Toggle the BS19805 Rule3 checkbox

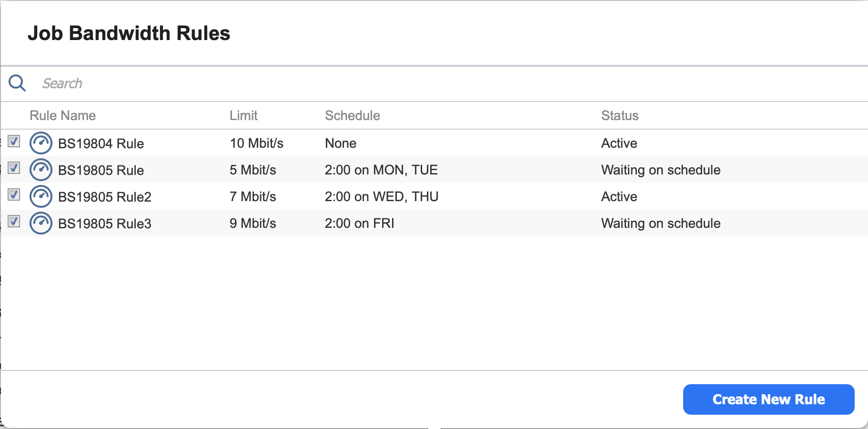pyautogui.click(x=14, y=221)
